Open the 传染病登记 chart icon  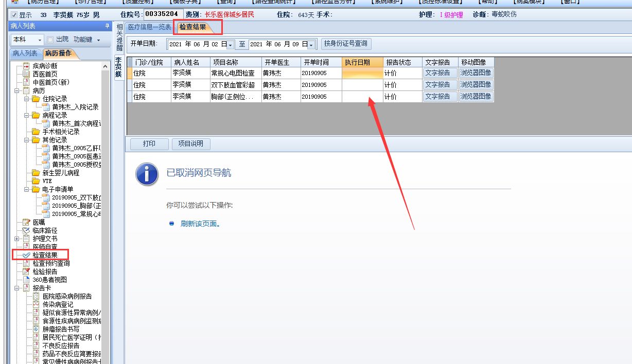36,304
